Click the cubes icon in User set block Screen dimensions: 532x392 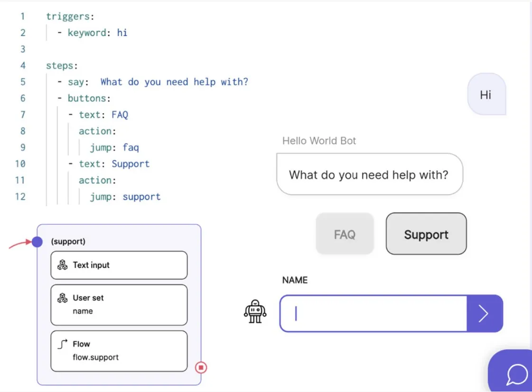[x=63, y=298]
